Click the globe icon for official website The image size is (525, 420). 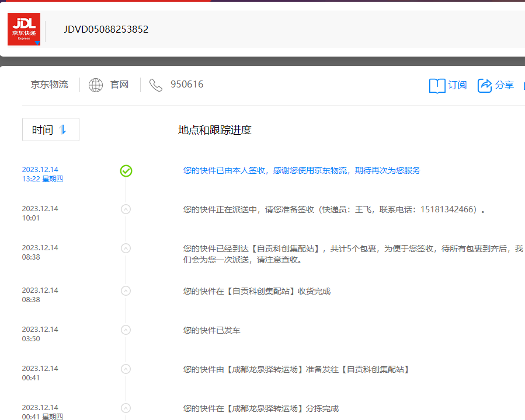(x=96, y=85)
